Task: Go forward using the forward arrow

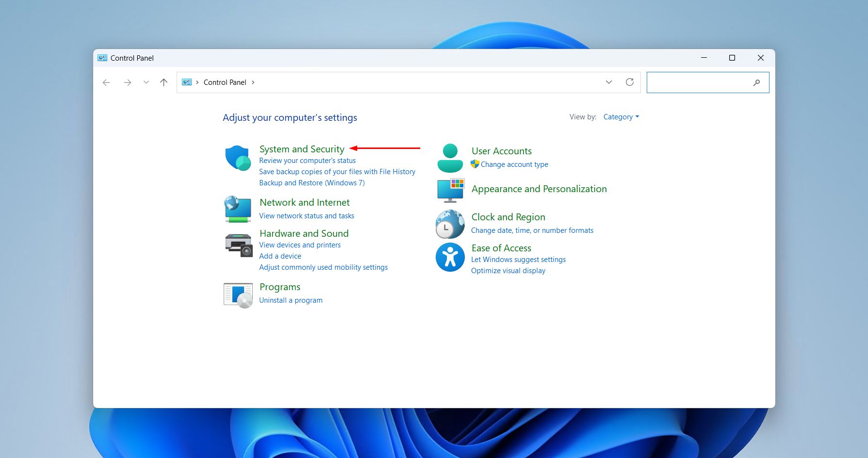Action: (128, 82)
